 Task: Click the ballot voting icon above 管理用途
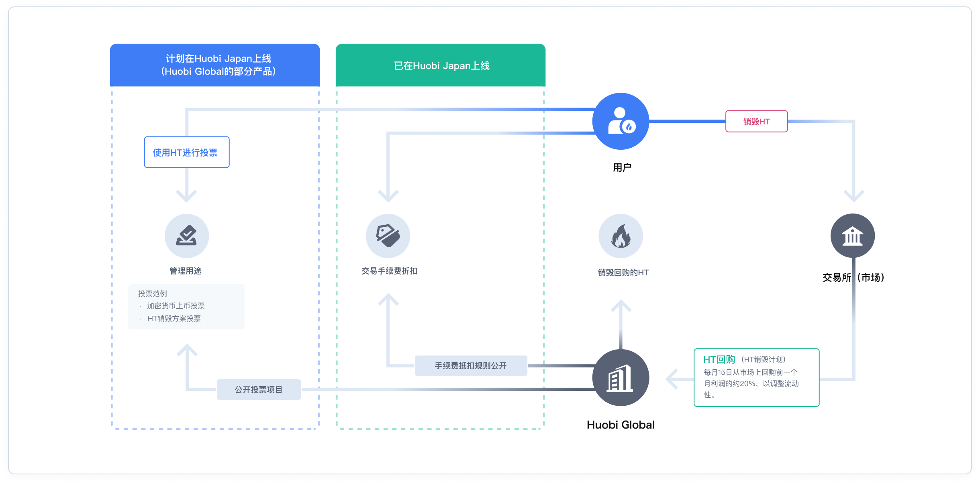[187, 236]
